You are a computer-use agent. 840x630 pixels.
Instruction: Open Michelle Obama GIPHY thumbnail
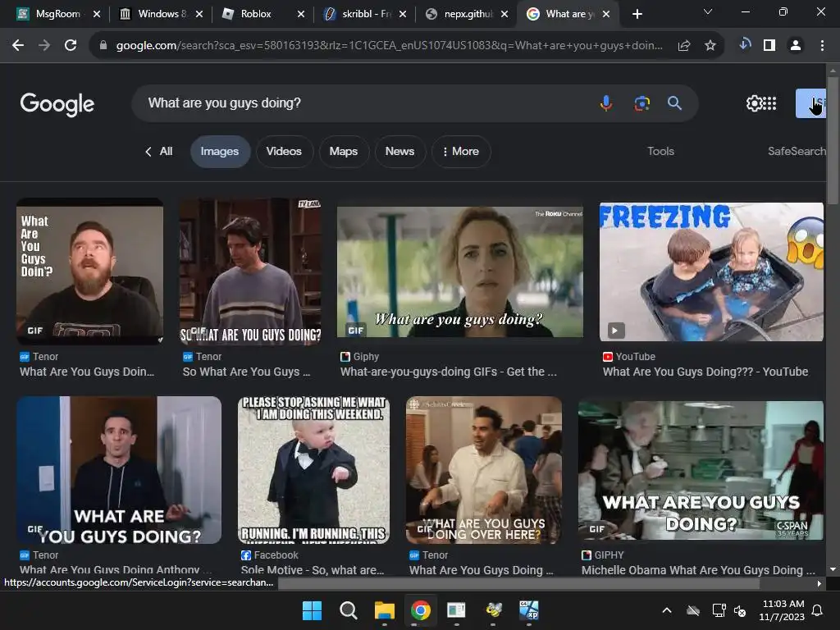tap(701, 470)
